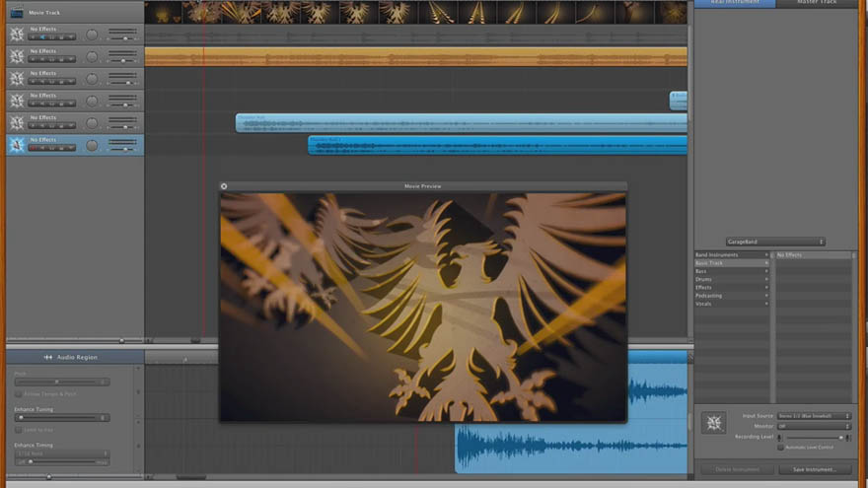Click the Delete Instrument button
868x488 pixels.
pos(738,469)
